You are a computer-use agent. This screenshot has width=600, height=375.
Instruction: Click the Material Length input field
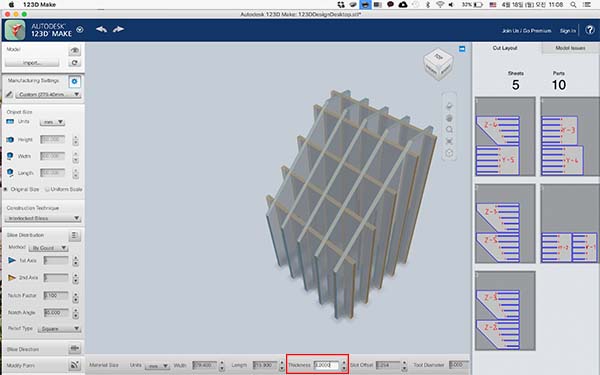pos(264,365)
